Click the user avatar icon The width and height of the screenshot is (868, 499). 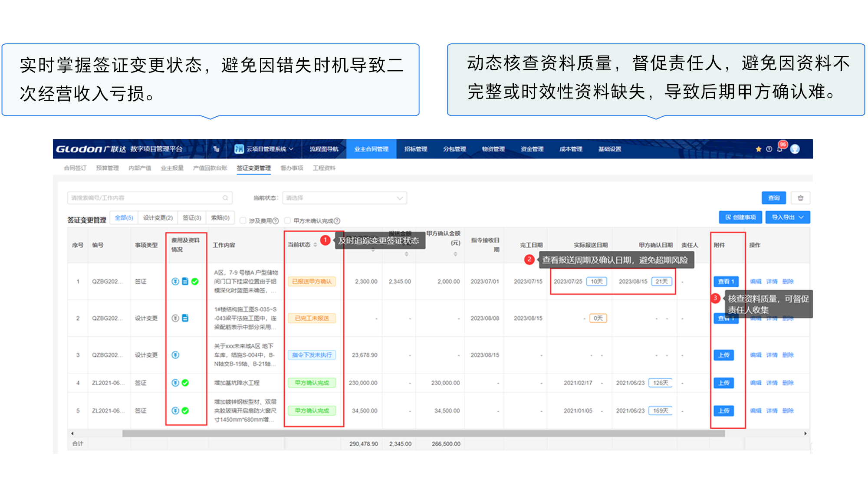tap(795, 149)
